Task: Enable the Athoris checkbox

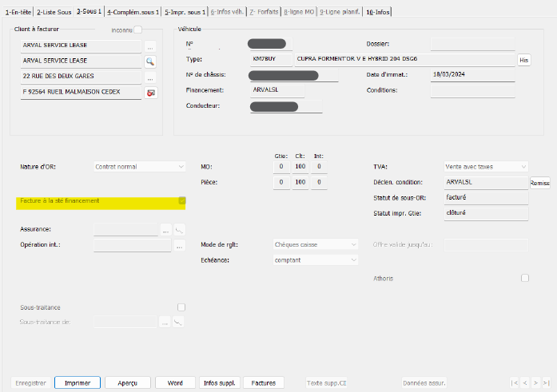Action: coord(525,278)
